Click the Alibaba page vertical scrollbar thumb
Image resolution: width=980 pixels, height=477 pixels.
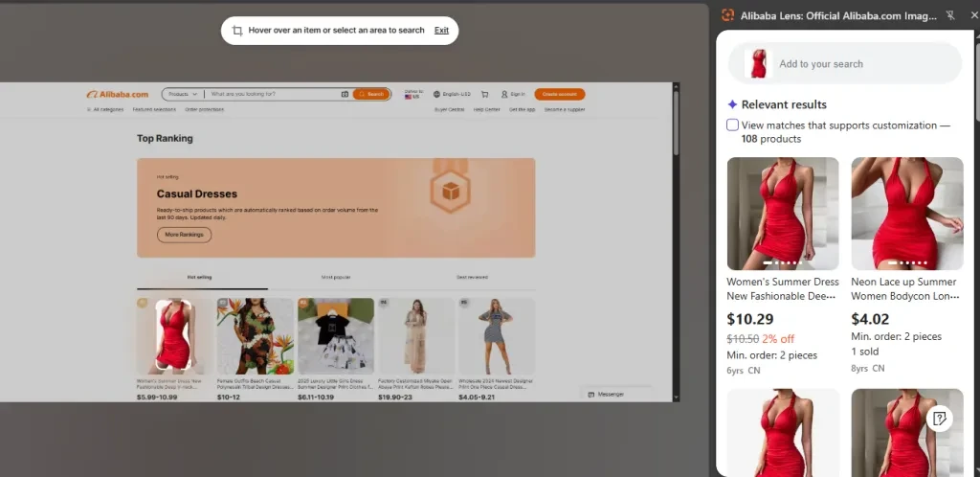pyautogui.click(x=676, y=125)
